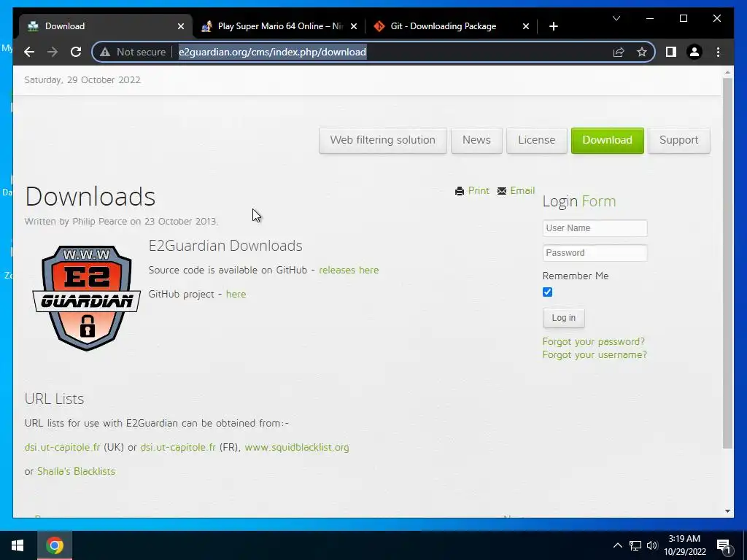Close the Git Downloading Package tab
Screen dimensions: 747x560
pyautogui.click(x=525, y=26)
